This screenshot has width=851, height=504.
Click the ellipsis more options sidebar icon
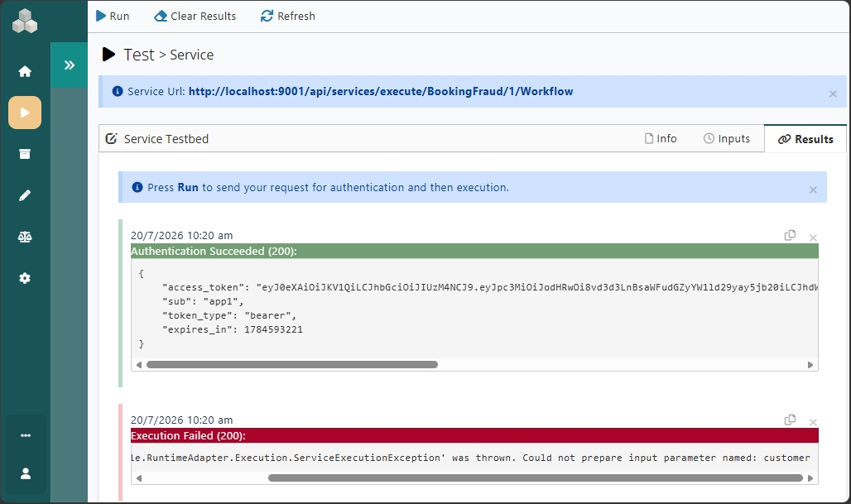tap(25, 435)
